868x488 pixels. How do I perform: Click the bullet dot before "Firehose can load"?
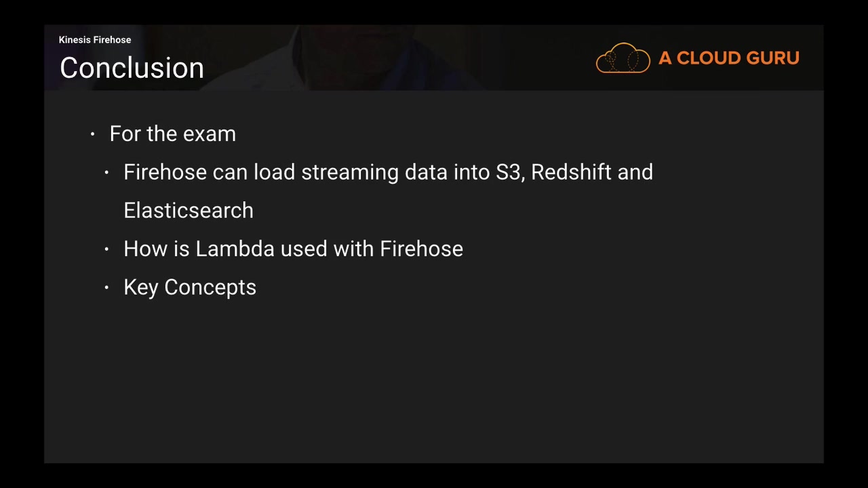[106, 173]
